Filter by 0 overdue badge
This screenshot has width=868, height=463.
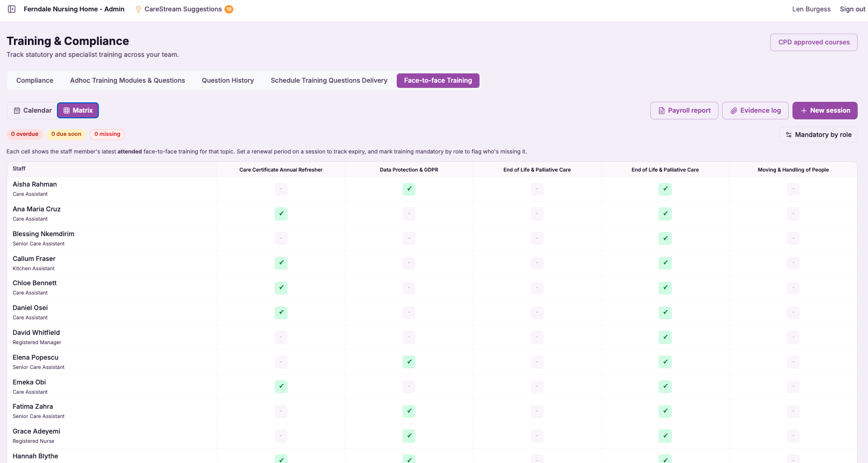click(x=25, y=134)
